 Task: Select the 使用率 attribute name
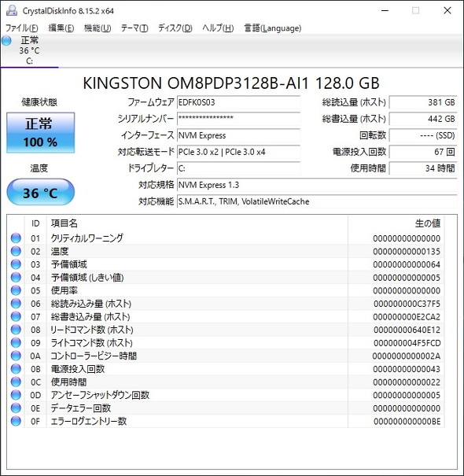[x=64, y=290]
